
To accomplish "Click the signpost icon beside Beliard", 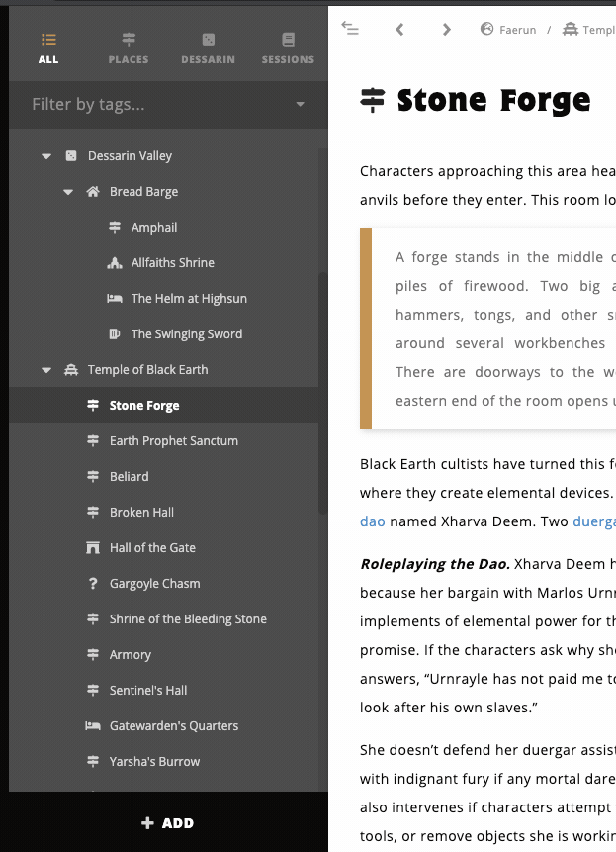I will click(x=93, y=477).
